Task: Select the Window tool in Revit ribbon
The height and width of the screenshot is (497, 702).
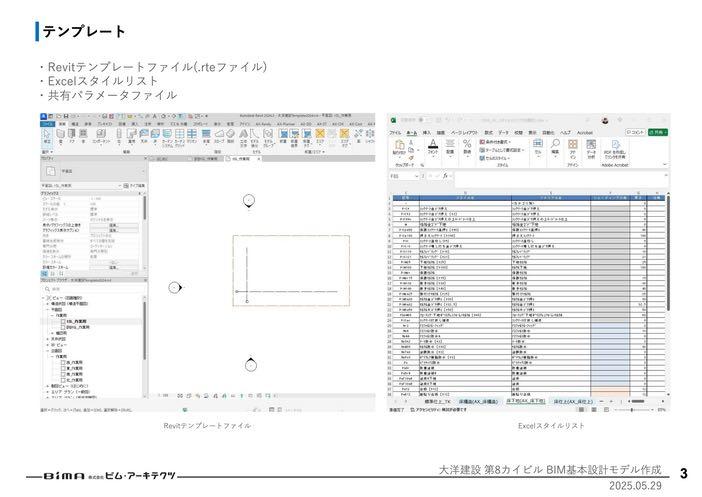Action: tap(83, 136)
